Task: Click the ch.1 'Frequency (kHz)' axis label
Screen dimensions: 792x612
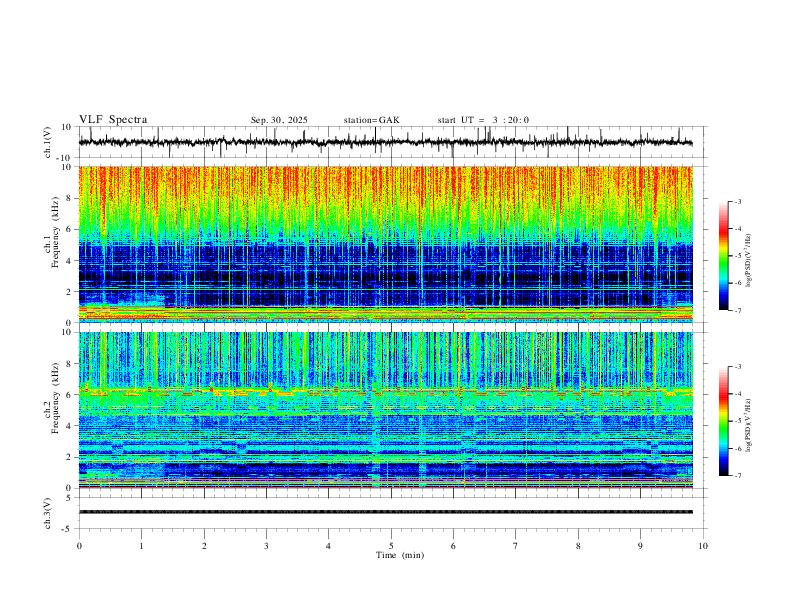Action: point(56,232)
